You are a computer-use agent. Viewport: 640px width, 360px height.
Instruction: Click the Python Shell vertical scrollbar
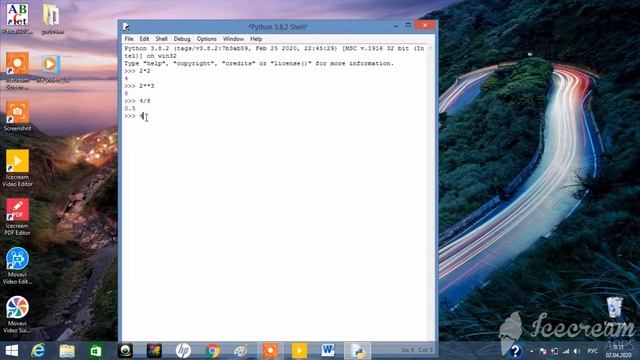[x=431, y=192]
